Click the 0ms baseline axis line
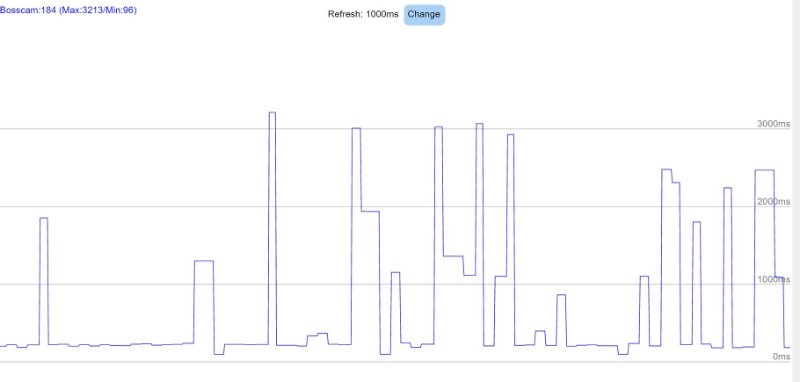The height and width of the screenshot is (382, 800). click(x=395, y=362)
